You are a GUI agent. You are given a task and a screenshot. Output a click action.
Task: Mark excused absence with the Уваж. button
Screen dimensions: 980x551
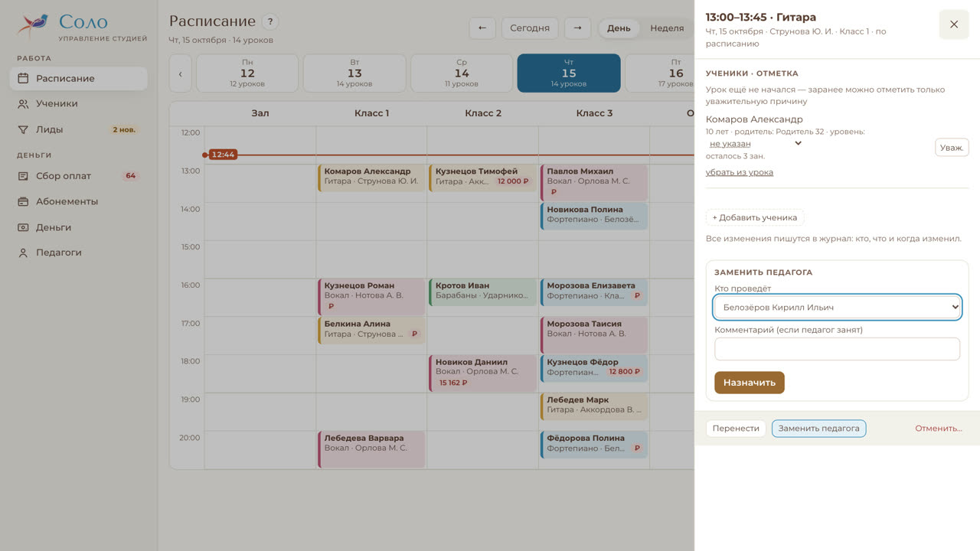pyautogui.click(x=952, y=147)
